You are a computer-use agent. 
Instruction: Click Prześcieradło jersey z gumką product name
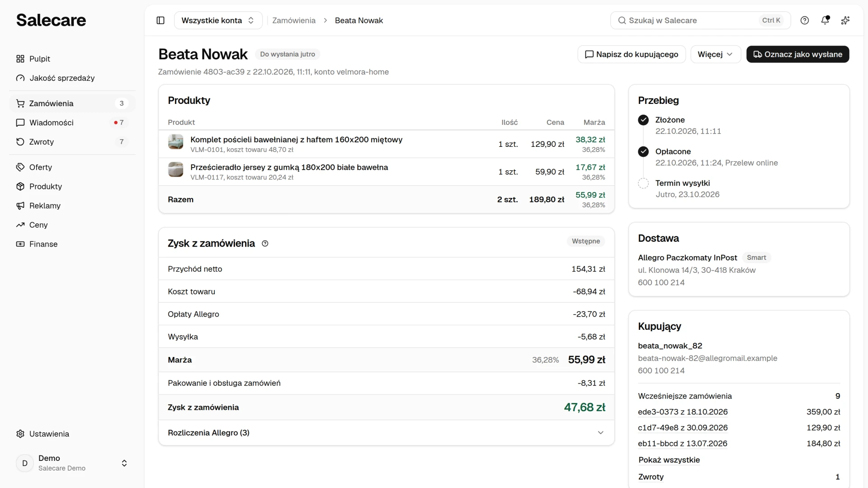tap(289, 167)
